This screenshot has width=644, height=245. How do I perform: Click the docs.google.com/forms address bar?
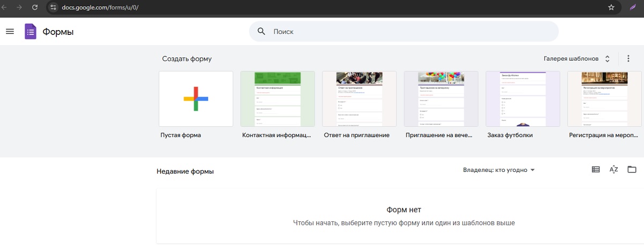click(333, 8)
